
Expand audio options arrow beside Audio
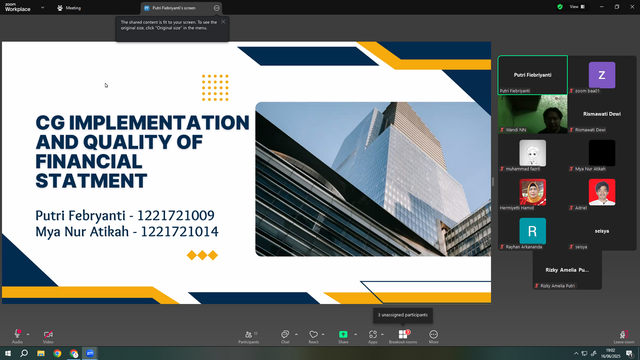tap(28, 334)
